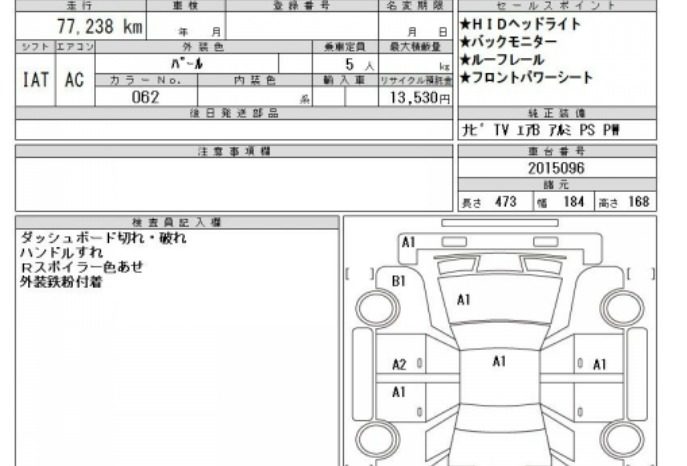This screenshot has width=687, height=466.
Task: Select the HIDヘッドライト sales point
Action: [520, 24]
